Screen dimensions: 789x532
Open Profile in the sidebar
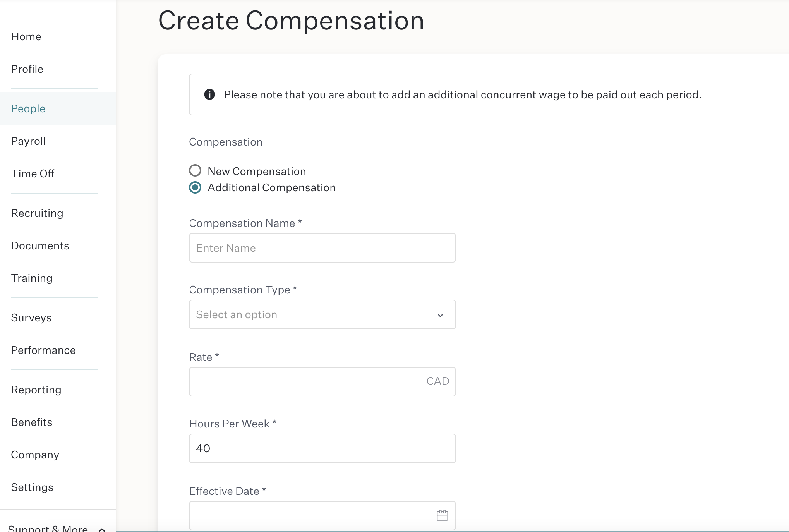click(x=27, y=69)
